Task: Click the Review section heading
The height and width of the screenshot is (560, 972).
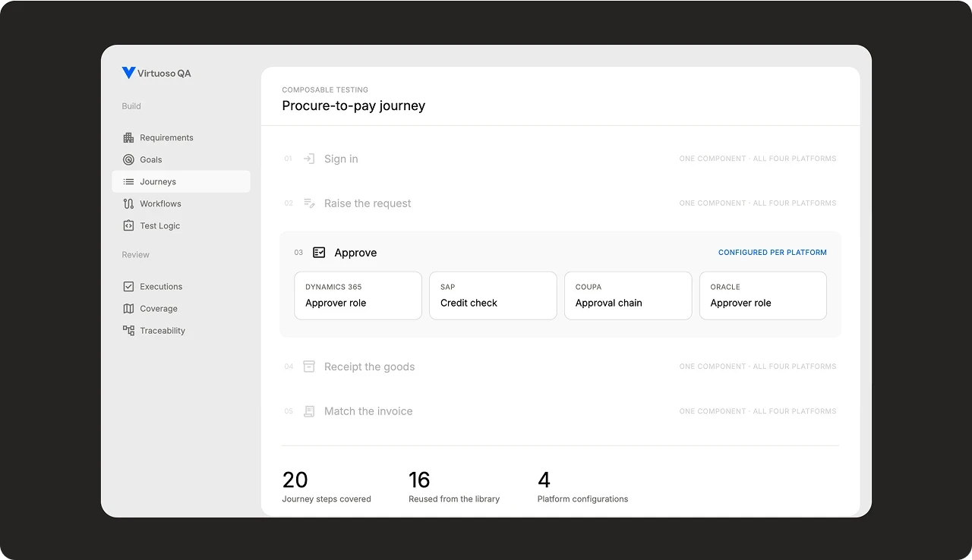Action: coord(136,255)
